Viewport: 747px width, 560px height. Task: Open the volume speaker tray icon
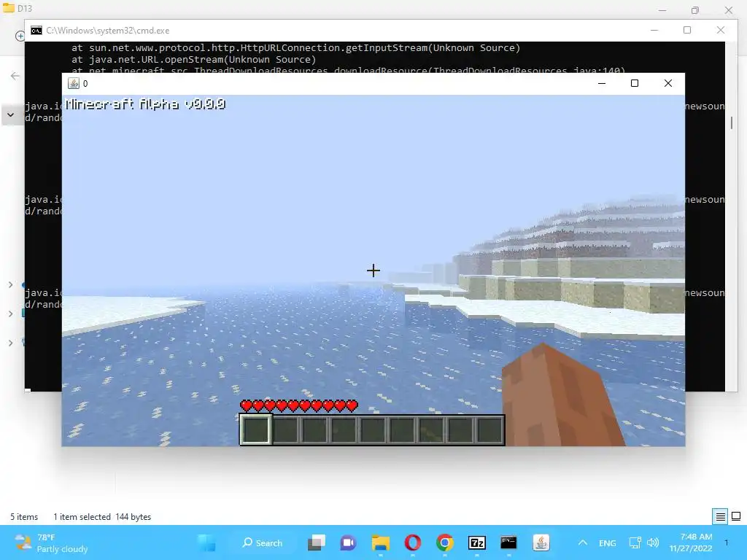[x=653, y=542]
